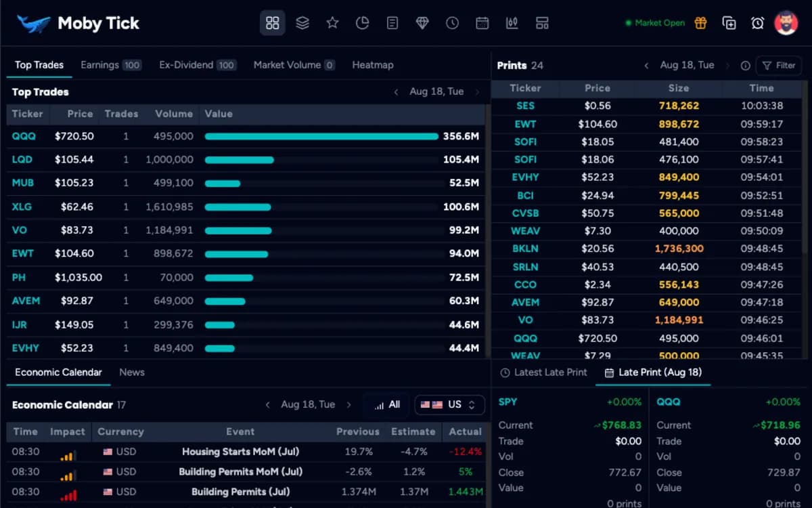Go to next day in Prints panel
This screenshot has height=508, width=812.
click(x=727, y=66)
